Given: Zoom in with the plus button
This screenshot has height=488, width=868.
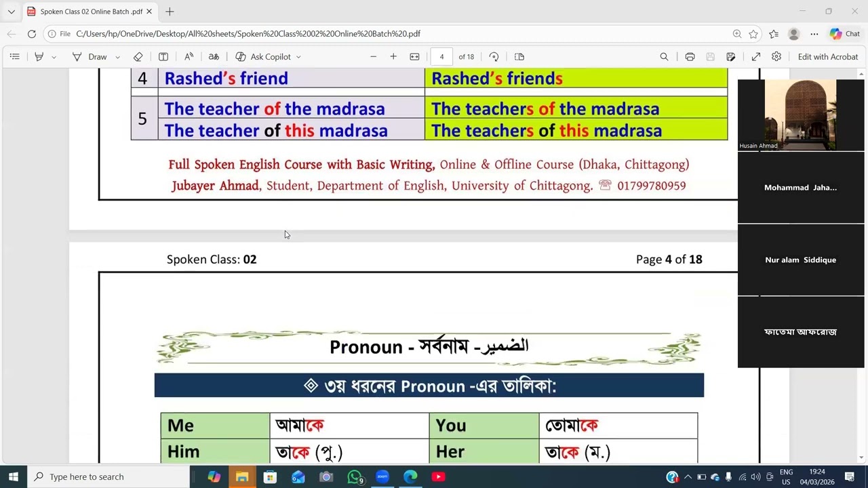Looking at the screenshot, I should pos(393,57).
